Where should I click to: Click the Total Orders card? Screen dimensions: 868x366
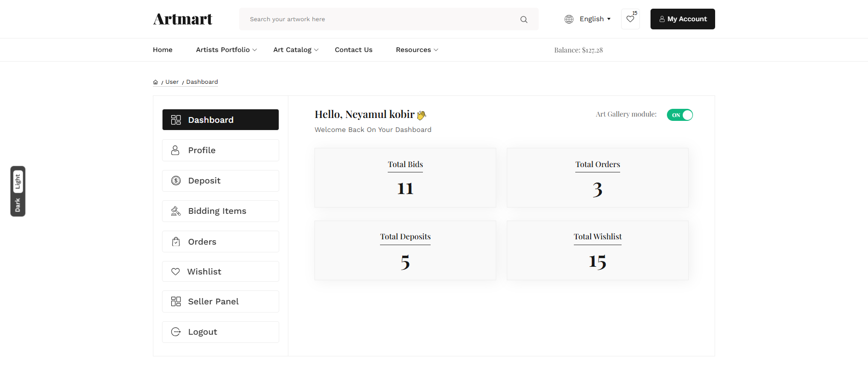(597, 178)
